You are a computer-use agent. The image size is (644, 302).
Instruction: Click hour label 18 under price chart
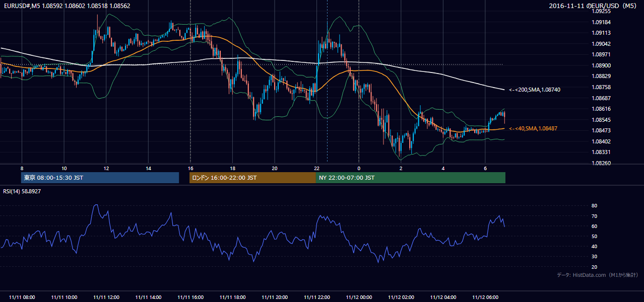click(x=232, y=168)
